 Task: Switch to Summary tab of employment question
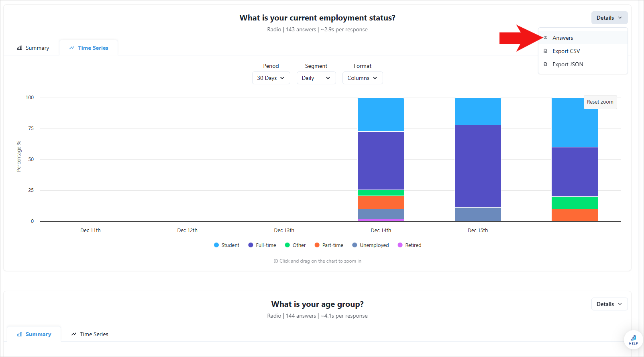33,48
